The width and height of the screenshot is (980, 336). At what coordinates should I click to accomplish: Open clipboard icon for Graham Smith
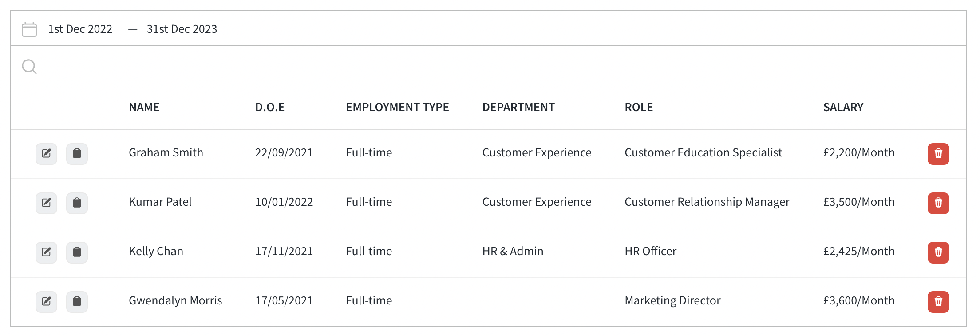tap(77, 154)
